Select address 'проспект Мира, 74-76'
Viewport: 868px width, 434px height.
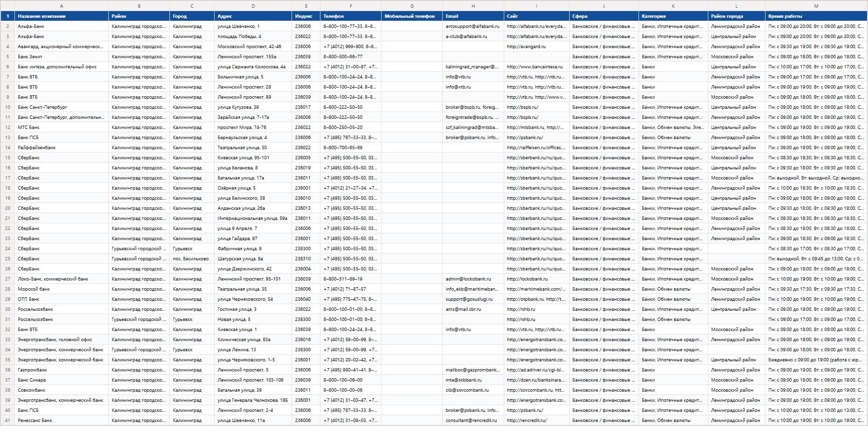pyautogui.click(x=253, y=128)
